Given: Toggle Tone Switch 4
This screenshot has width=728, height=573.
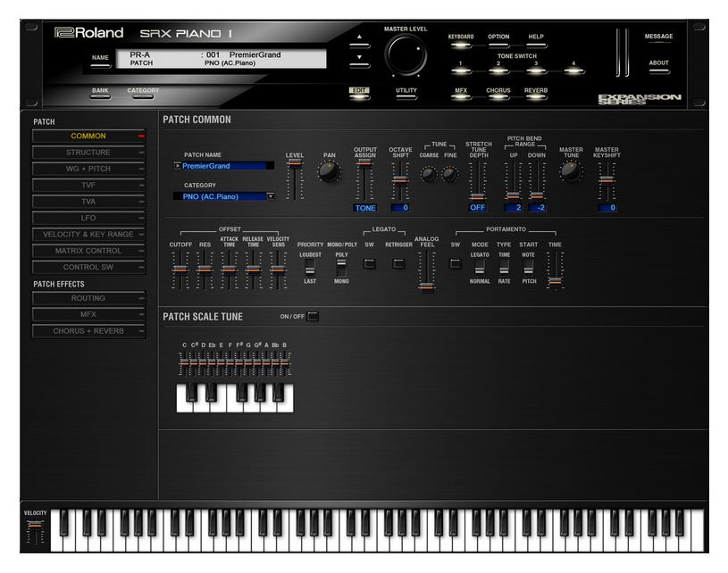Looking at the screenshot, I should (573, 71).
